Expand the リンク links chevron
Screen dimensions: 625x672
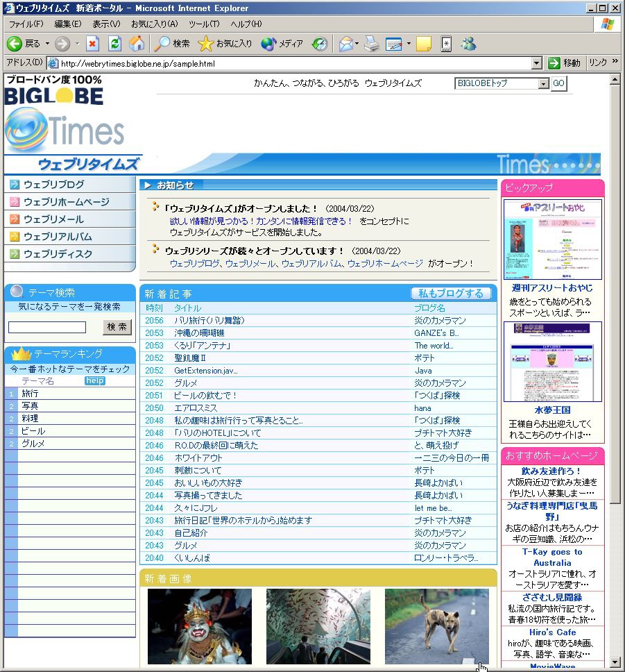pyautogui.click(x=615, y=62)
